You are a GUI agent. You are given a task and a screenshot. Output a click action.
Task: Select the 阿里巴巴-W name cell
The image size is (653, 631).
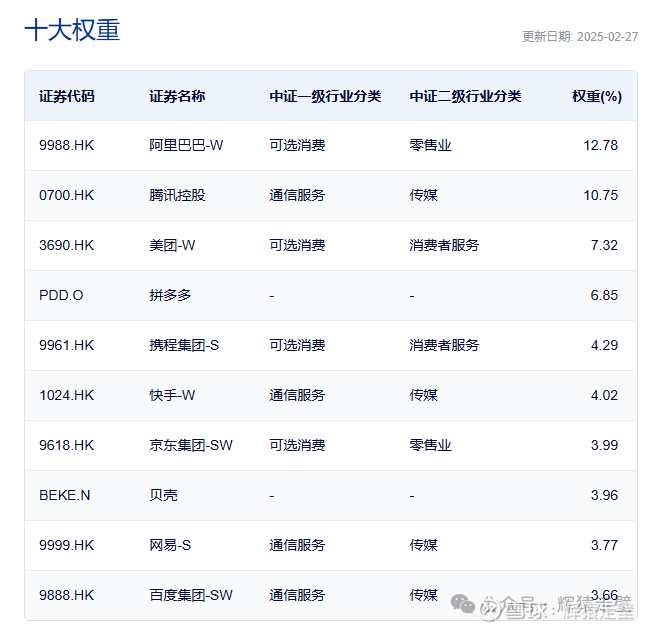coord(186,145)
